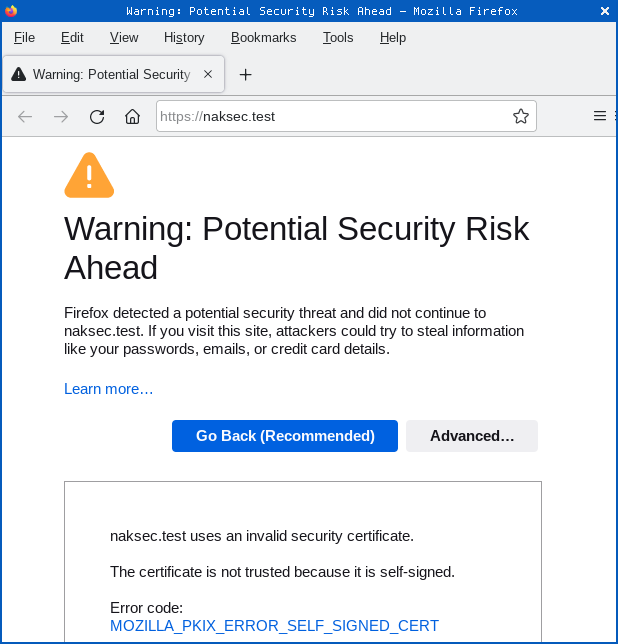This screenshot has height=644, width=618.
Task: Click the Back arrow navigation icon
Action: click(25, 116)
